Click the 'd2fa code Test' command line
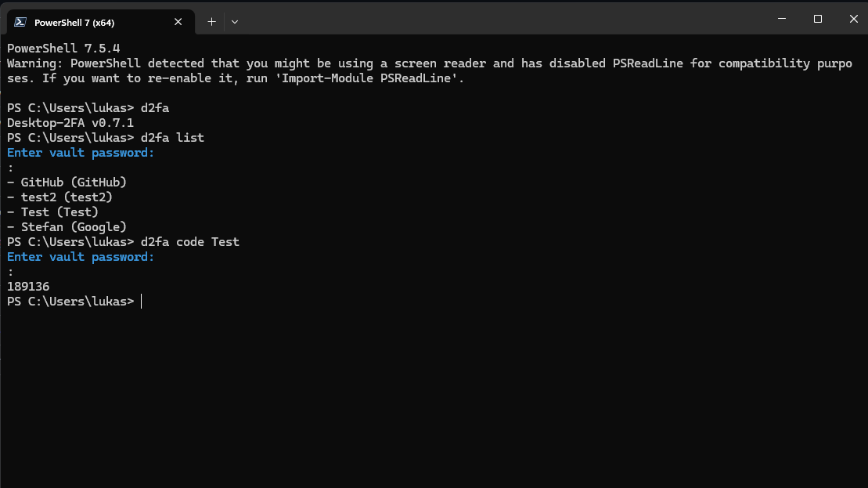 191,241
